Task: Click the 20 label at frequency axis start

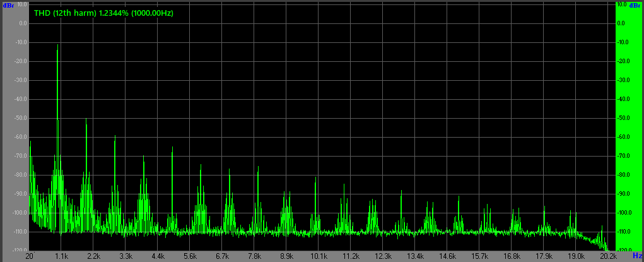Action: [29, 257]
